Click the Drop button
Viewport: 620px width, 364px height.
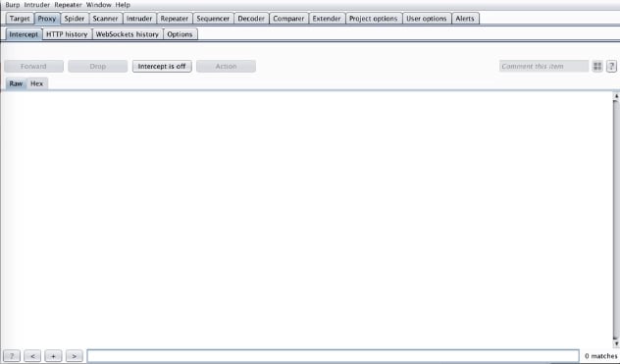[x=98, y=66]
